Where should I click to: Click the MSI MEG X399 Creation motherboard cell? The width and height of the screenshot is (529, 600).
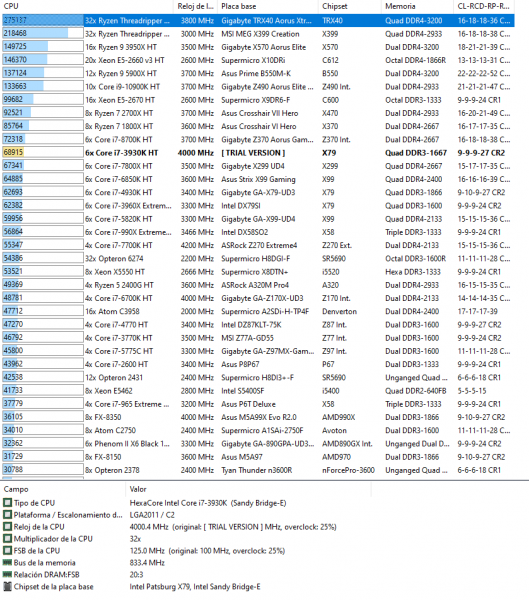point(260,34)
